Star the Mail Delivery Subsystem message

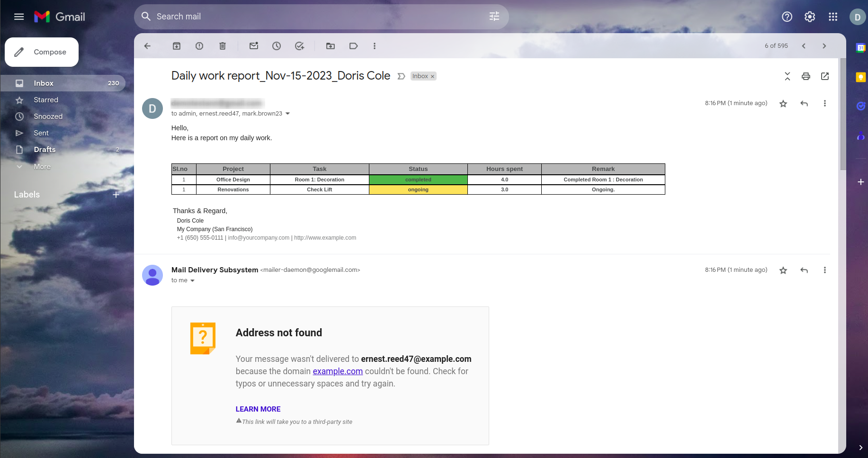coord(783,270)
